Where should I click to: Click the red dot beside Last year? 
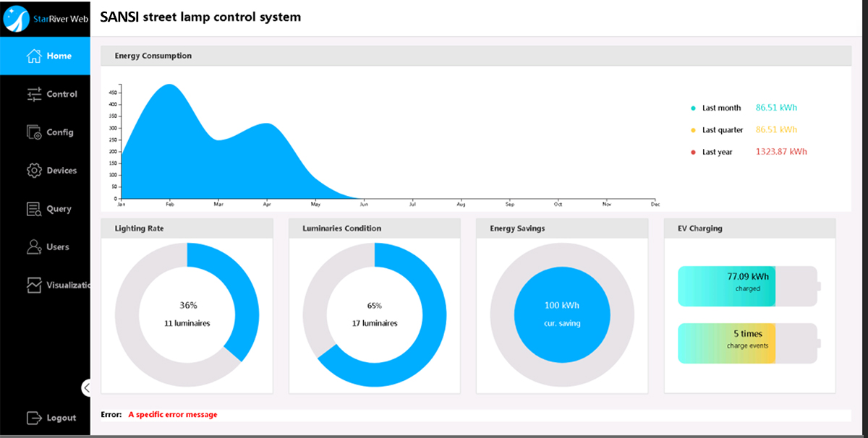[x=693, y=152]
